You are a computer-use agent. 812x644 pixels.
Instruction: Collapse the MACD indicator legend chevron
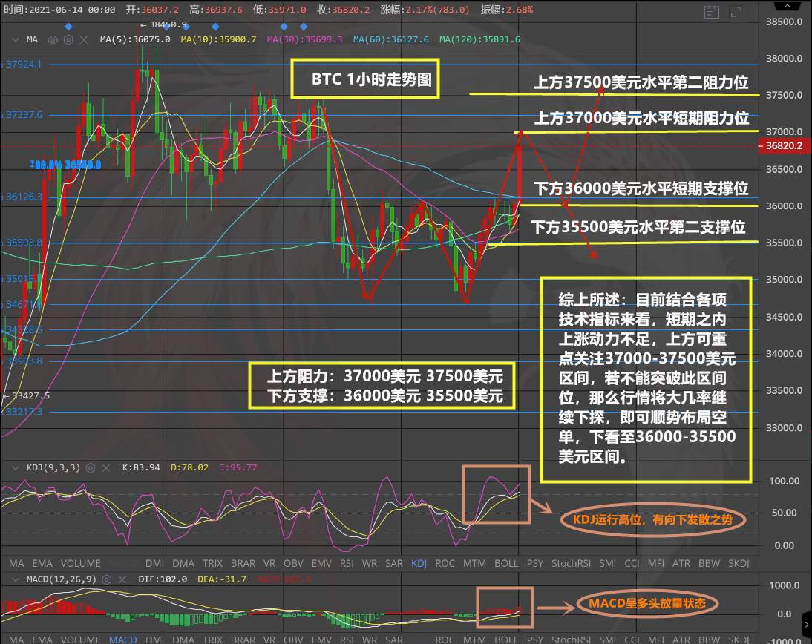pos(15,579)
